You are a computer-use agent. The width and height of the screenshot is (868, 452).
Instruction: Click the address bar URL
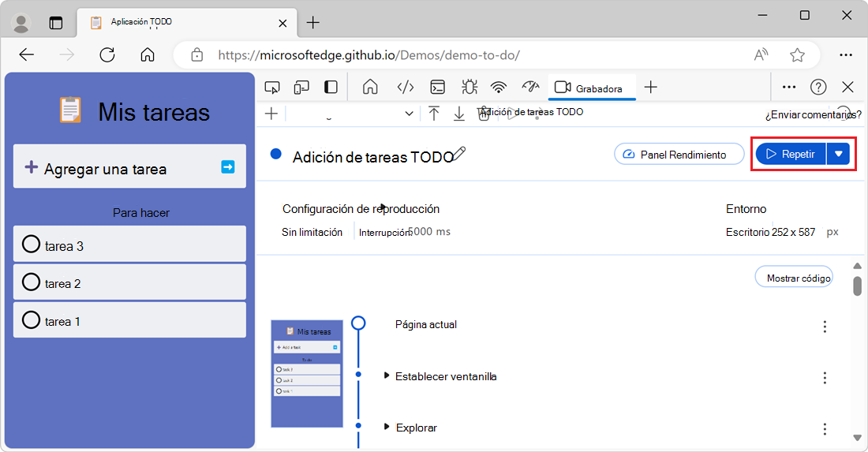coord(369,54)
